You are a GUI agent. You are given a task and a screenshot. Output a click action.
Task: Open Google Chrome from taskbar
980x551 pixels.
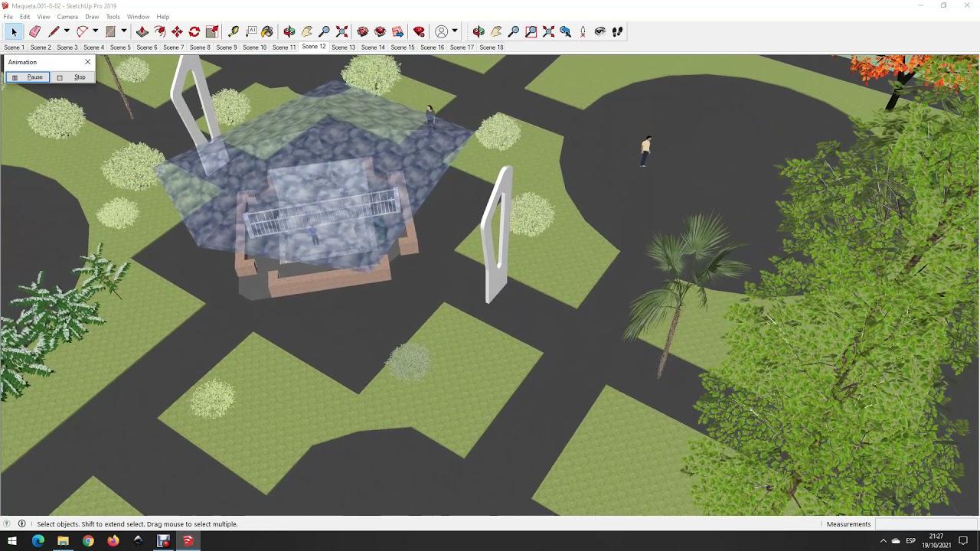click(x=88, y=541)
